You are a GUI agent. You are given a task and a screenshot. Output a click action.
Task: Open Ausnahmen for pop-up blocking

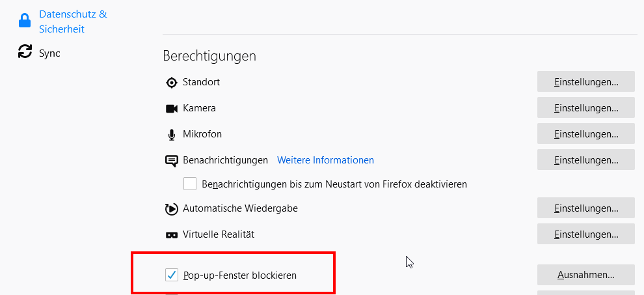click(x=585, y=275)
